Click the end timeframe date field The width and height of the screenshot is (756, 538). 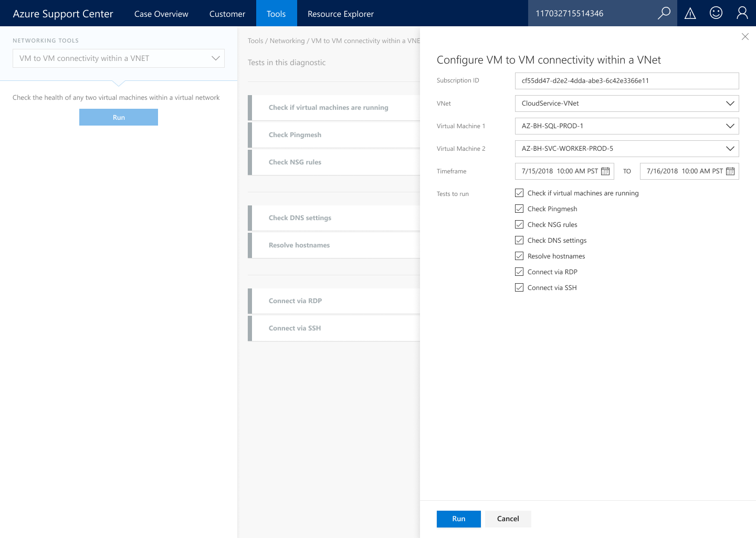point(689,171)
